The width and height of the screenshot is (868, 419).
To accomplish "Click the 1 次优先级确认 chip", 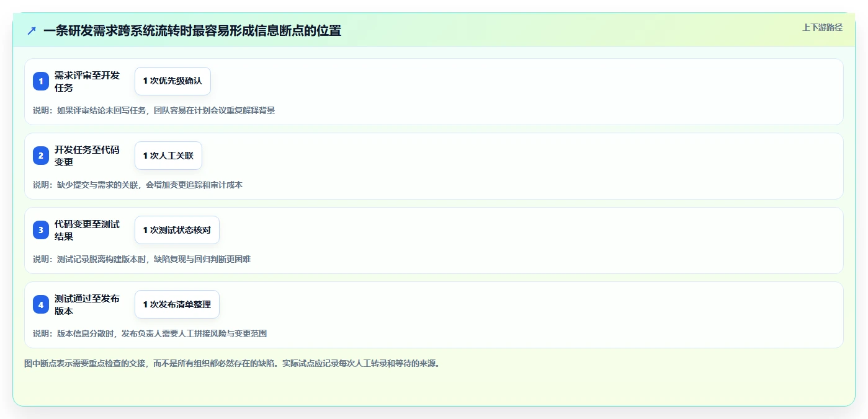I will click(172, 81).
